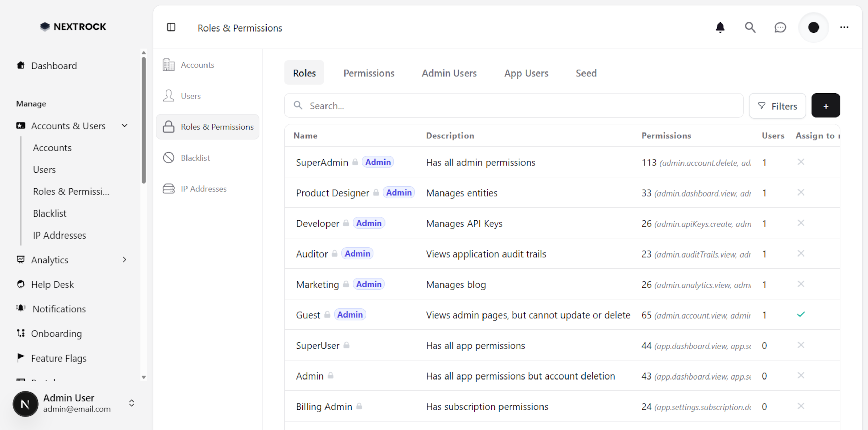Select the Blacklist prohibition icon
Image resolution: width=868 pixels, height=430 pixels.
[169, 158]
